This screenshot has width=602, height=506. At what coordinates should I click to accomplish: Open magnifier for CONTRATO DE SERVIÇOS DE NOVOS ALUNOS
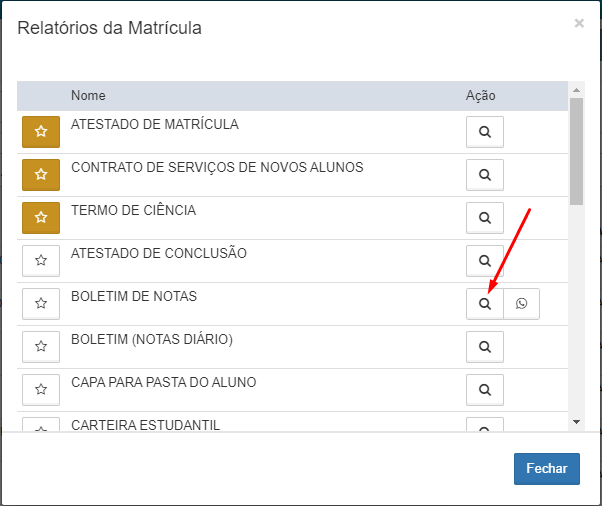point(485,175)
